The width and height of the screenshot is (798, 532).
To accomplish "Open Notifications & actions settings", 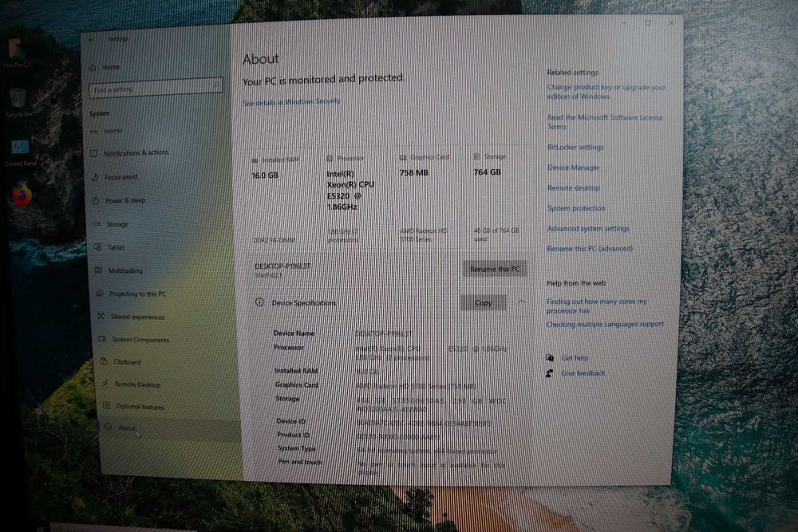I will tap(136, 152).
